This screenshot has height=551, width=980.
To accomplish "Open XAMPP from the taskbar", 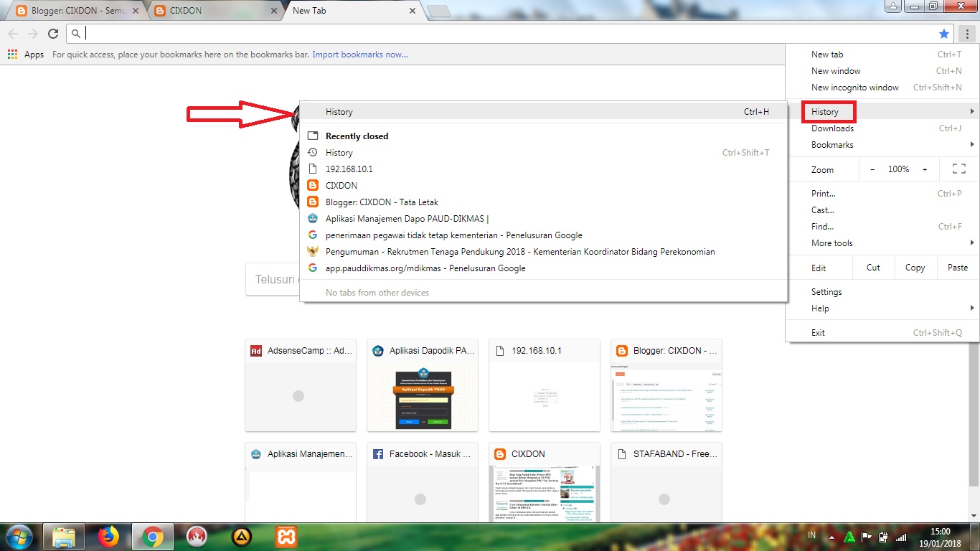I will 285,536.
